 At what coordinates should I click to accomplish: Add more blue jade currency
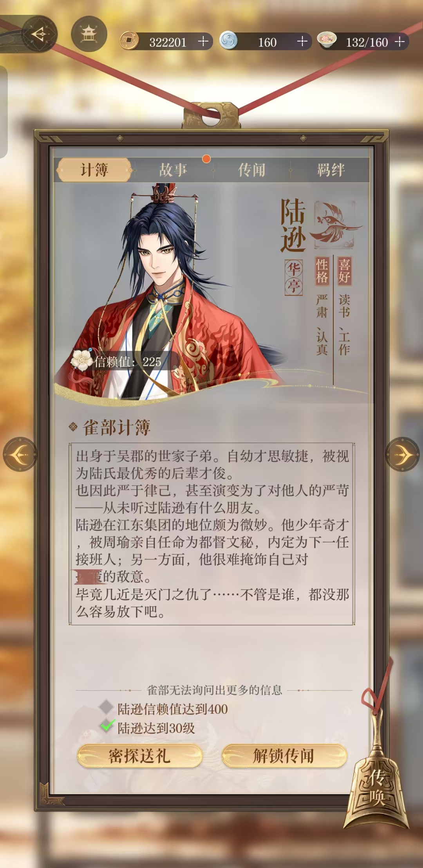302,41
